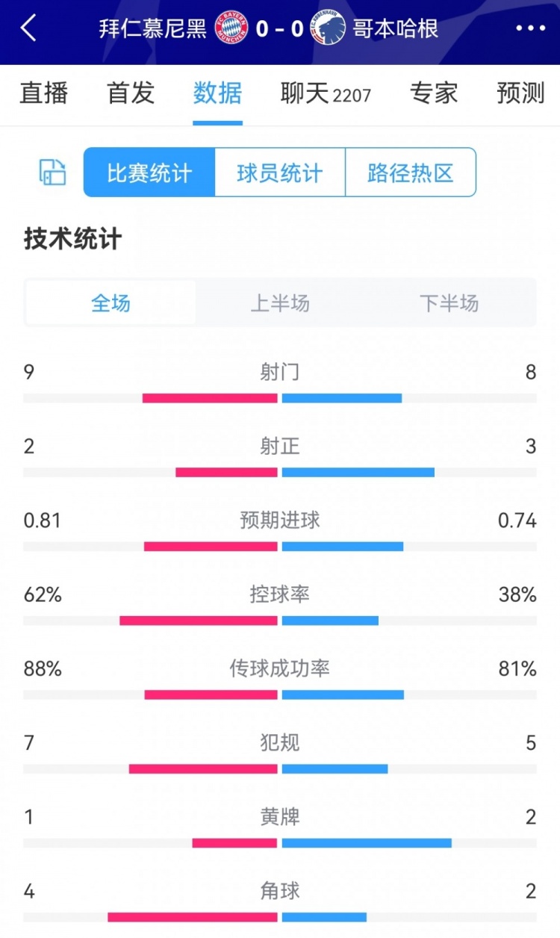Open the 路径热区 heatmap view
This screenshot has height=938, width=560.
pyautogui.click(x=411, y=173)
